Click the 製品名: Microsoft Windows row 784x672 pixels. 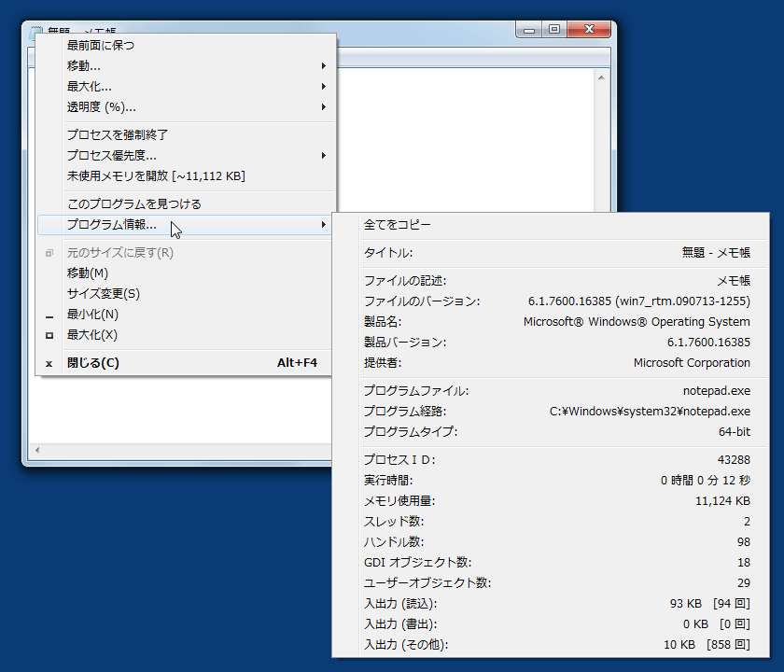[551, 322]
